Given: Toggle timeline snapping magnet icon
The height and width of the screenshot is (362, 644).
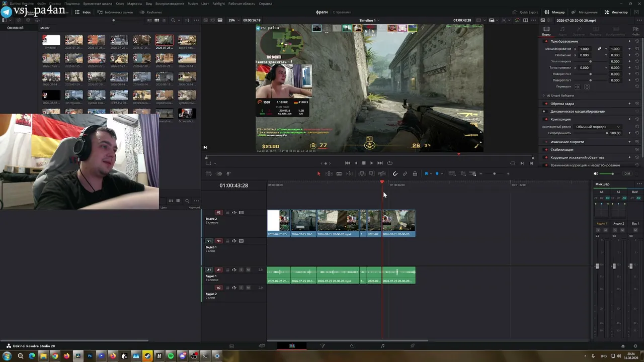Looking at the screenshot, I should pyautogui.click(x=395, y=174).
